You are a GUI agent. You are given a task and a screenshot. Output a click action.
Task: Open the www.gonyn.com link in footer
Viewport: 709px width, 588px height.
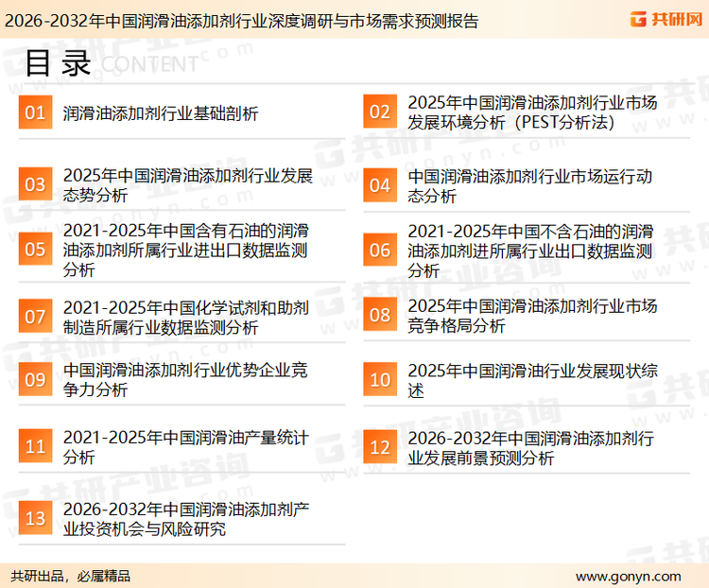628,577
